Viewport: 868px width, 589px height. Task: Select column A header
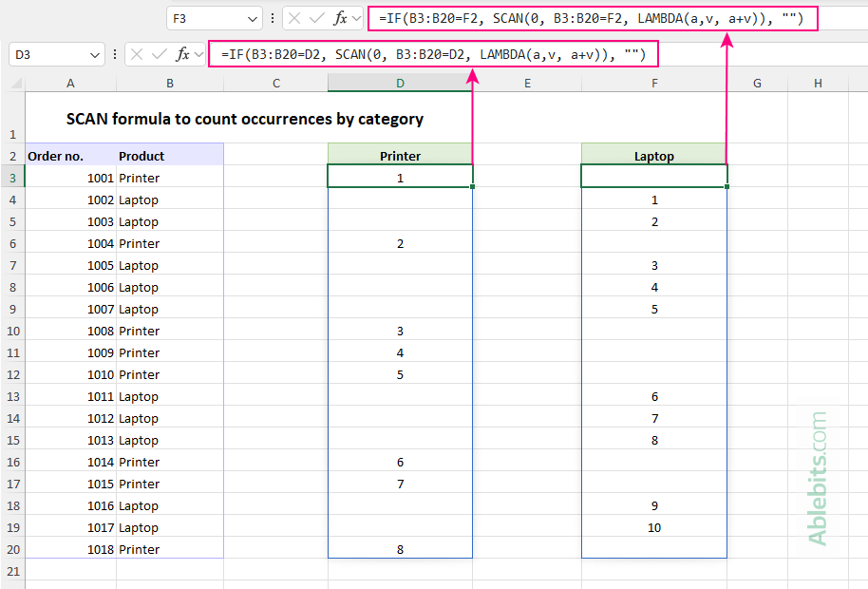click(x=70, y=83)
